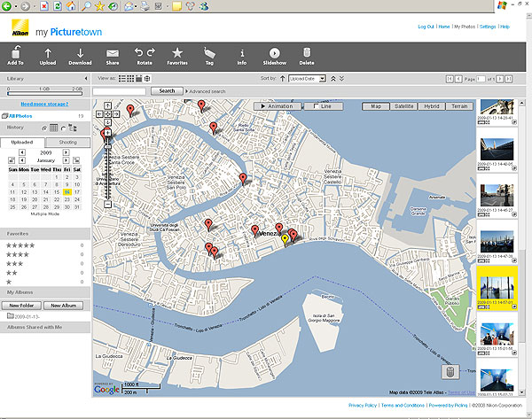The height and width of the screenshot is (419, 532).
Task: Click the Favorites star icon
Action: coord(176,54)
